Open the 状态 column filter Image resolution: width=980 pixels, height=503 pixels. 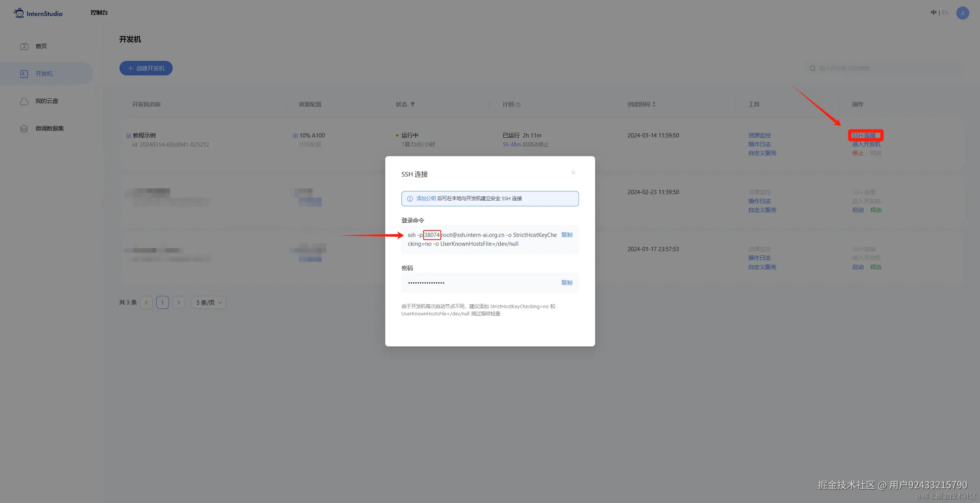[x=412, y=105]
